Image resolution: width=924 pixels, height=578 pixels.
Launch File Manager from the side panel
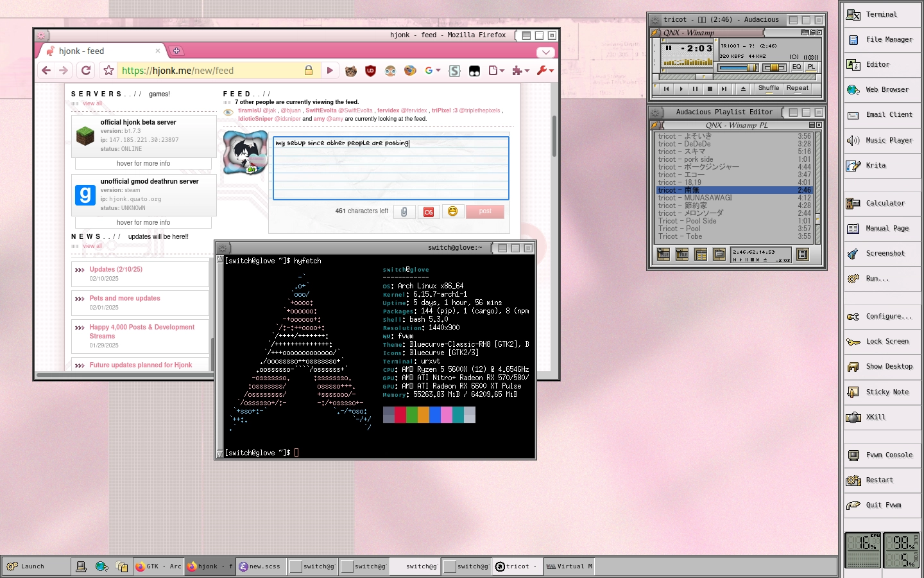coord(883,39)
